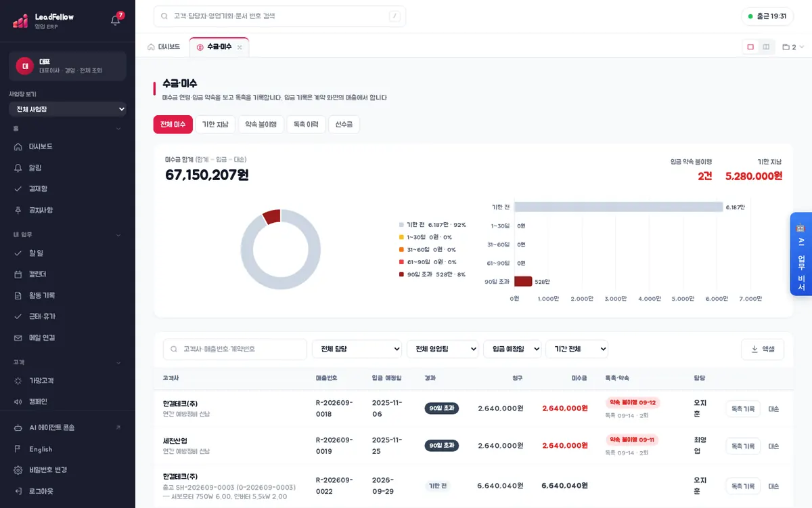
Task: Open the 기간 전체 dropdown
Action: (x=577, y=349)
